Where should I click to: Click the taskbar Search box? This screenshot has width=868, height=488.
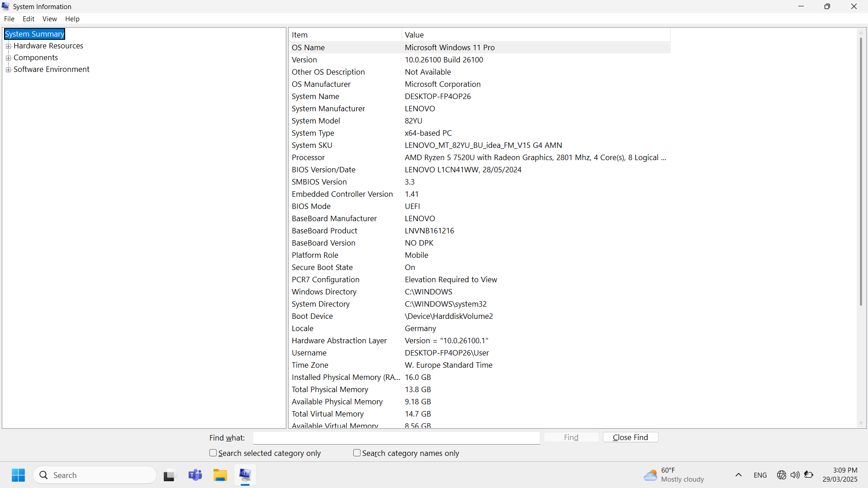[x=95, y=475]
